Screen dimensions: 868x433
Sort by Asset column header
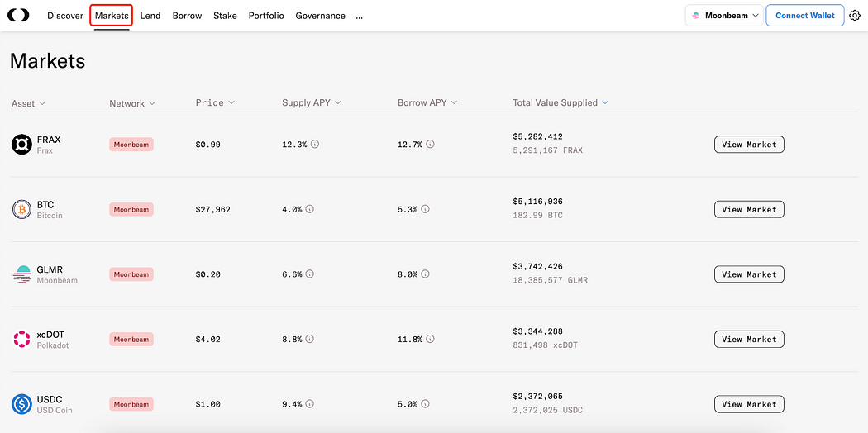pos(29,103)
